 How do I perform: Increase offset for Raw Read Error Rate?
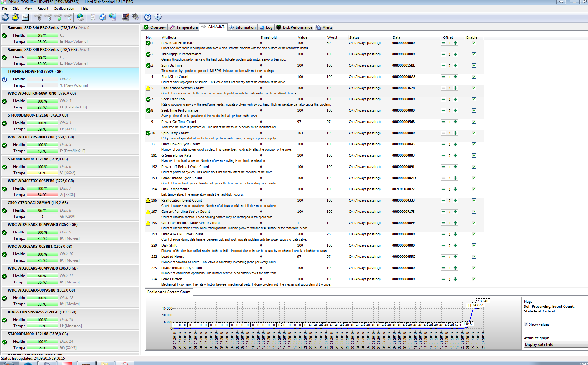[x=455, y=43]
